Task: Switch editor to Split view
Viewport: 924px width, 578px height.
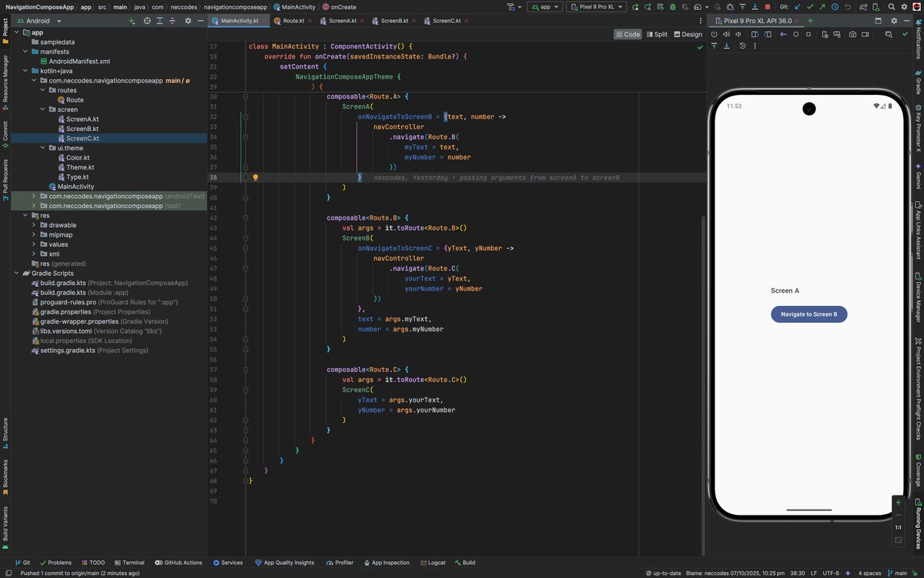Action: pos(657,34)
